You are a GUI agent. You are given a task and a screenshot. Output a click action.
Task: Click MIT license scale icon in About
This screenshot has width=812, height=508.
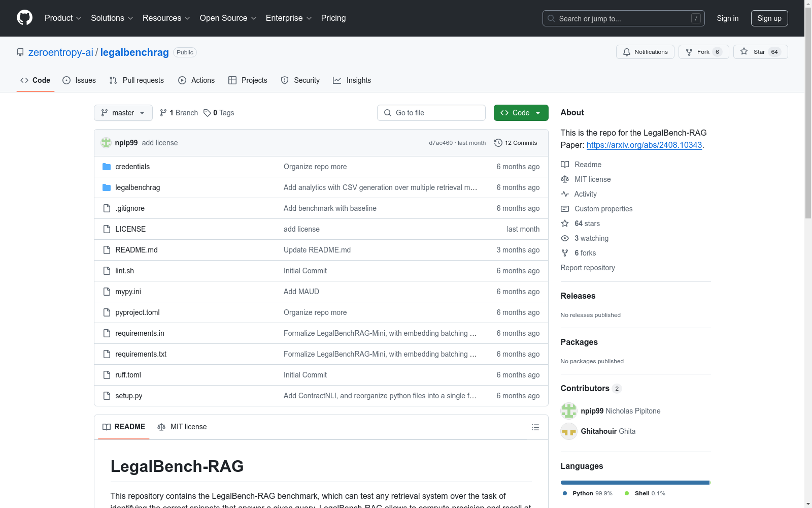tap(565, 179)
